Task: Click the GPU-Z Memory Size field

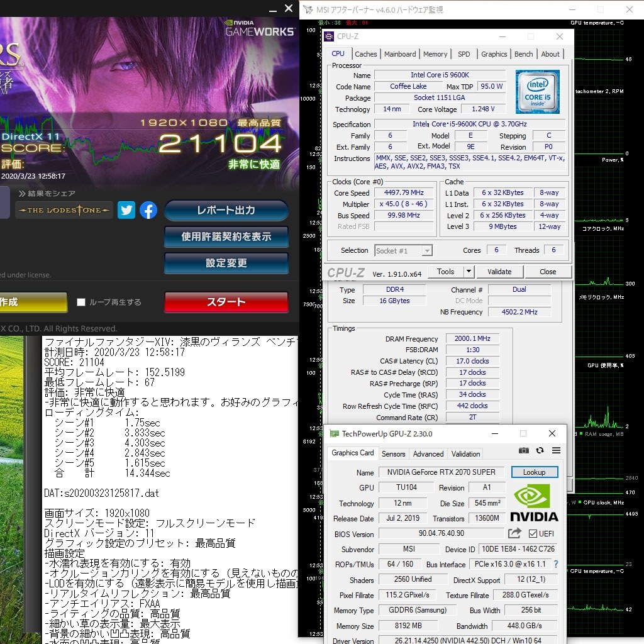Action: (408, 626)
